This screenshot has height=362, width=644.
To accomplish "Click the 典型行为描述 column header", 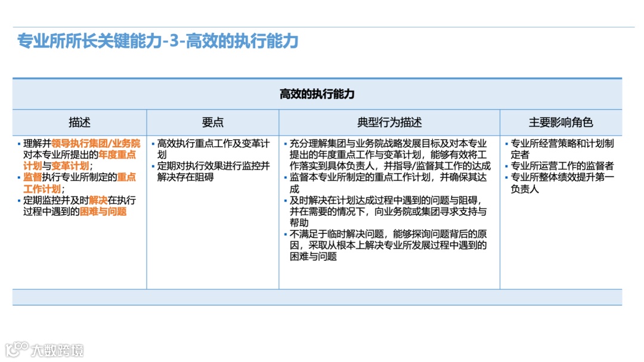I will point(389,122).
